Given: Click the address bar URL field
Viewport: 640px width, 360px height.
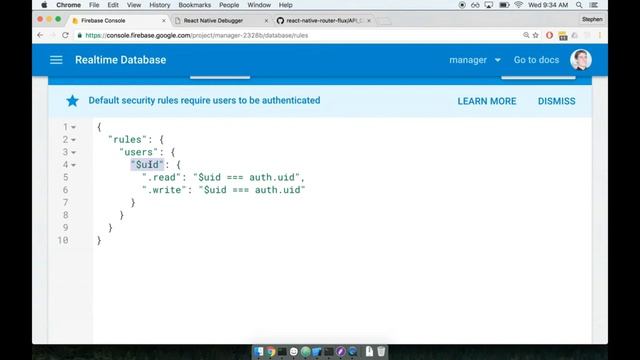Looking at the screenshot, I should (x=298, y=36).
